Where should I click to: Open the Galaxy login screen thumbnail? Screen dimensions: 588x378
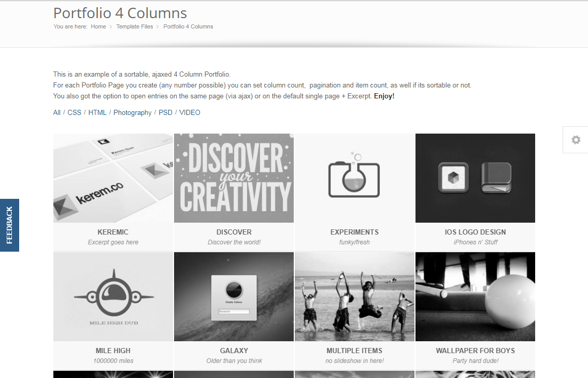[234, 297]
